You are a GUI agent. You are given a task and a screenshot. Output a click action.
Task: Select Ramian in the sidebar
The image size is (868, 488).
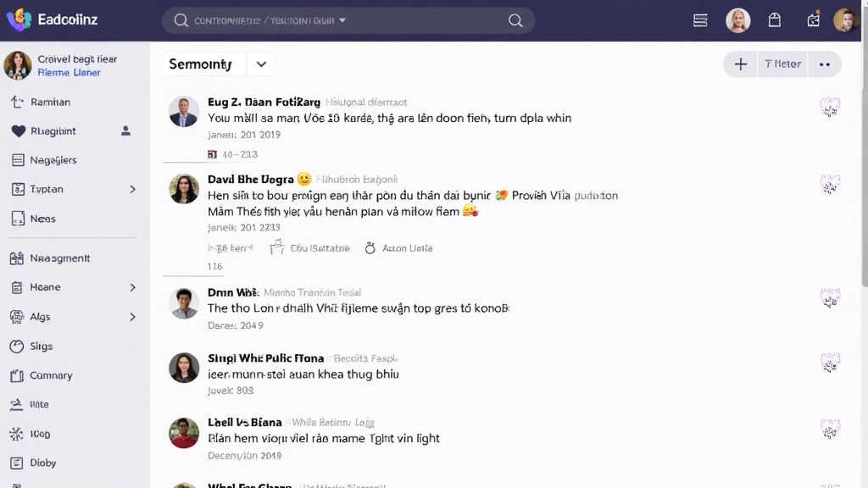point(50,103)
